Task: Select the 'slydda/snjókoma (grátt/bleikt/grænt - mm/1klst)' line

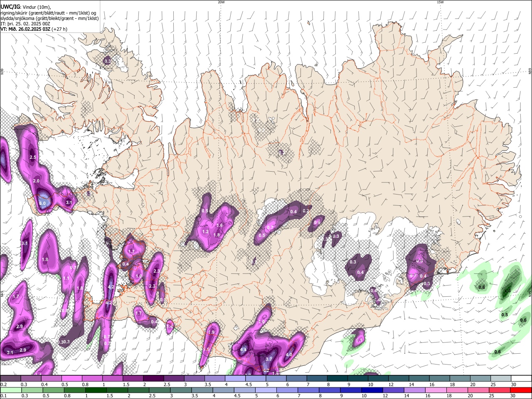Action: tap(49, 18)
